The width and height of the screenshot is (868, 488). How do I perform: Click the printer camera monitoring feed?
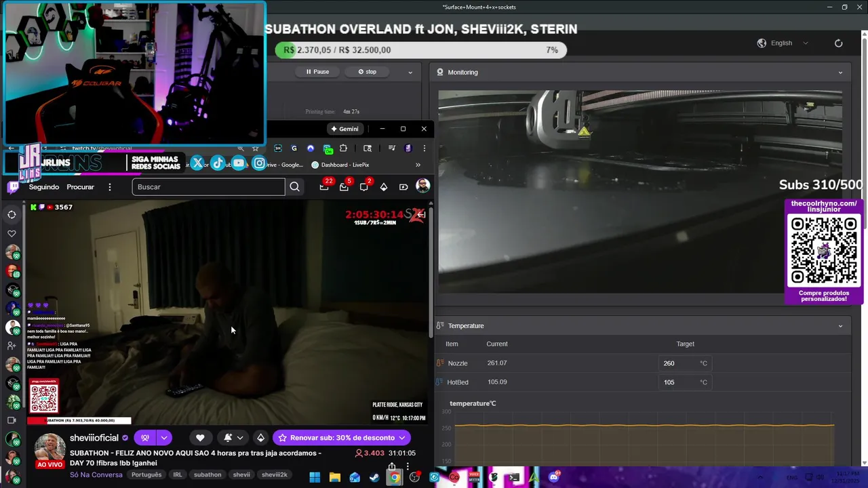click(640, 192)
